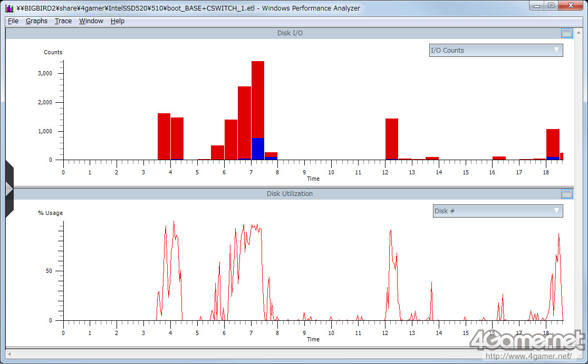Image resolution: width=588 pixels, height=364 pixels.
Task: Open the Window menu
Action: point(91,21)
